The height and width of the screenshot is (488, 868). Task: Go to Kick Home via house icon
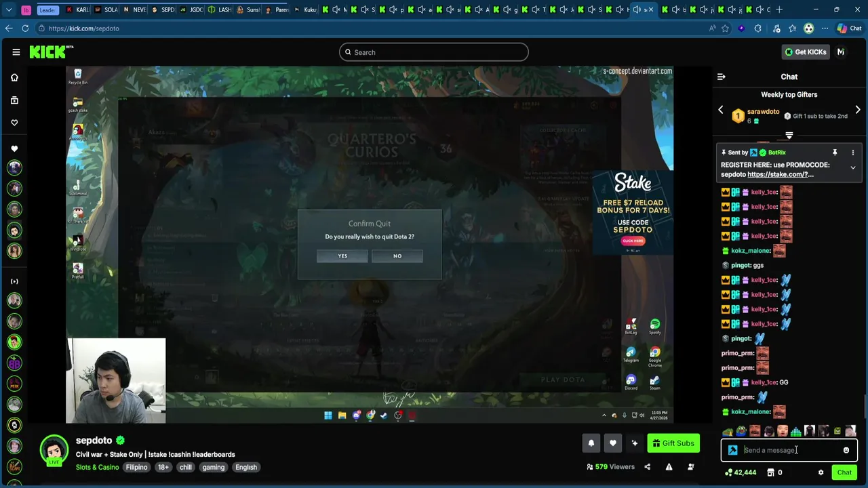pos(14,77)
